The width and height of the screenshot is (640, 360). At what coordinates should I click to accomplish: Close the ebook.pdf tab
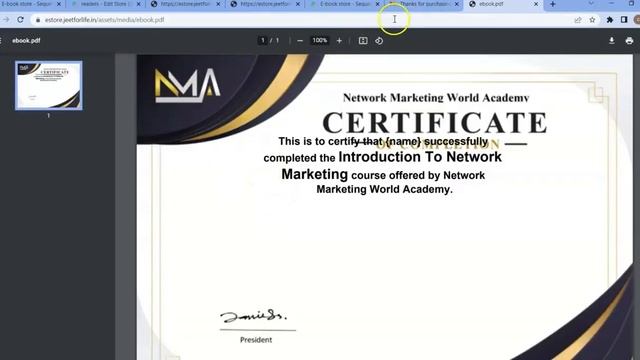click(x=536, y=4)
